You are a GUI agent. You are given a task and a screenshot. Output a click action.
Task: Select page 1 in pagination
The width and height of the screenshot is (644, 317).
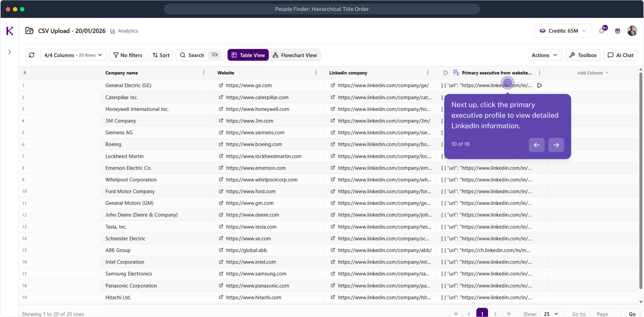point(482,313)
